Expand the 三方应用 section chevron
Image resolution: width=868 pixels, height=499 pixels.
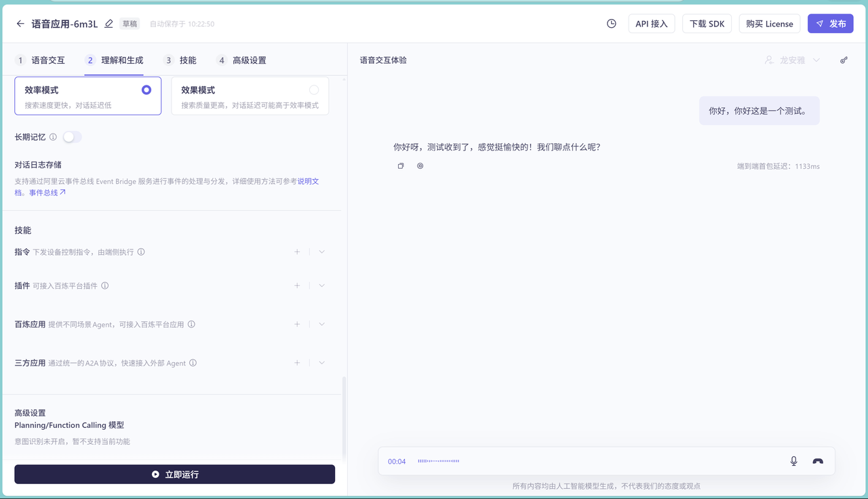(321, 363)
